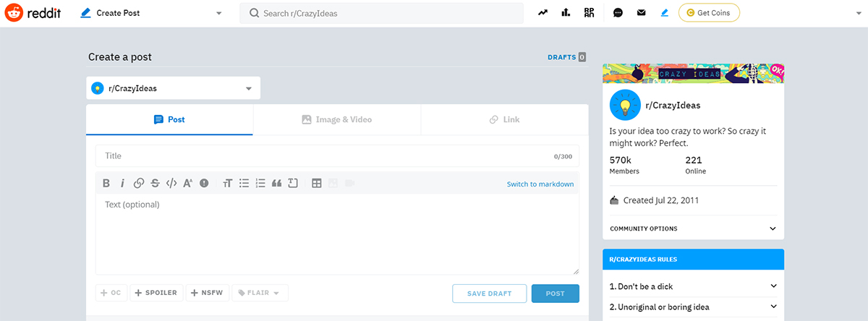Click the Search r/CrazyIdeas field
This screenshot has width=868, height=321.
click(x=381, y=13)
